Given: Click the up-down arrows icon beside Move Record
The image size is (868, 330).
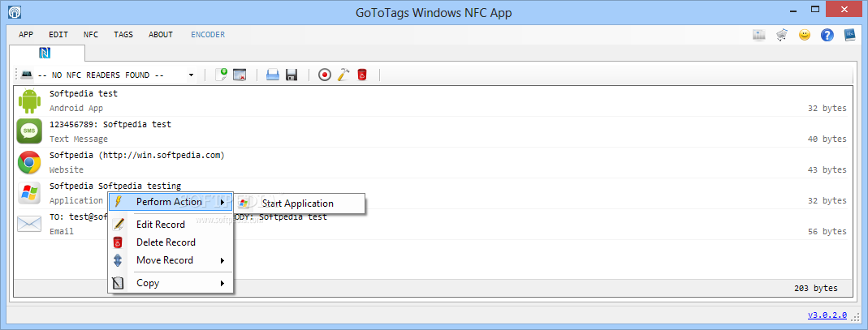Looking at the screenshot, I should (118, 260).
